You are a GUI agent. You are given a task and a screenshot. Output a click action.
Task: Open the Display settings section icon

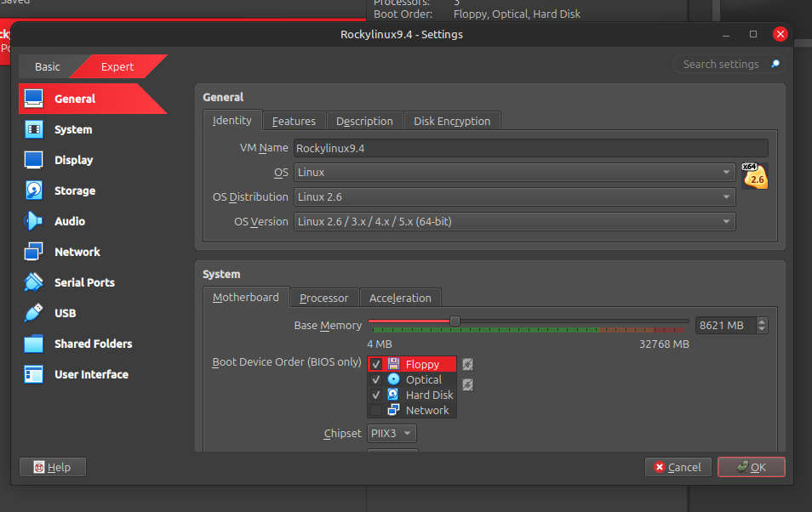(x=34, y=160)
